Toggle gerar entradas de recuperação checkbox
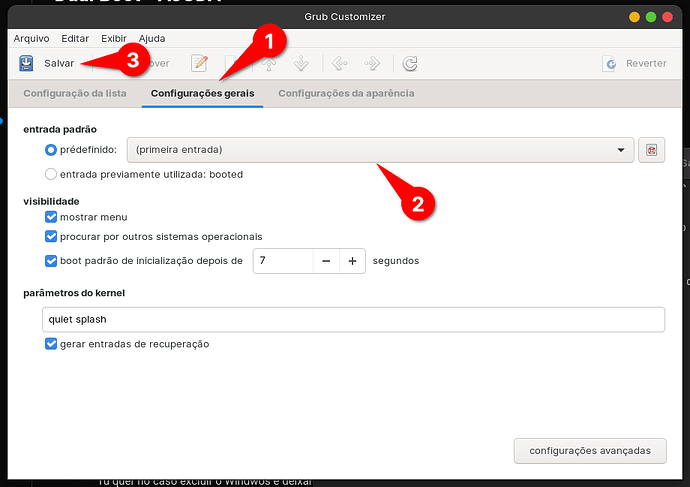Viewport: 690px width, 487px height. 51,344
